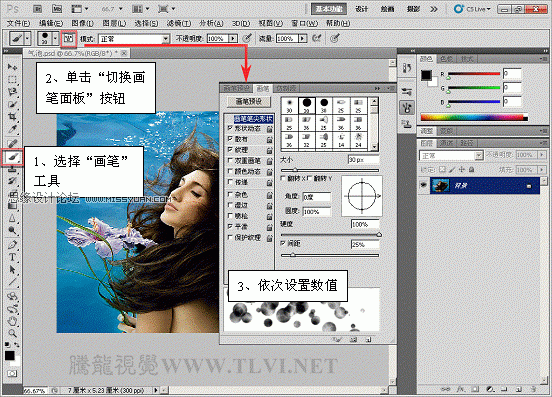This screenshot has width=552, height=397.
Task: Open the Layers 填充 fill arrow
Action: tap(542, 170)
